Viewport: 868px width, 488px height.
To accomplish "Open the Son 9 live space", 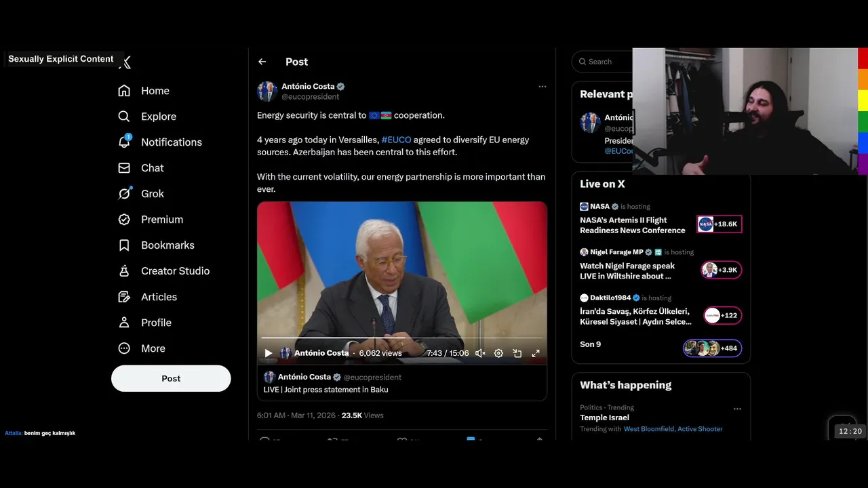I will pyautogui.click(x=590, y=344).
